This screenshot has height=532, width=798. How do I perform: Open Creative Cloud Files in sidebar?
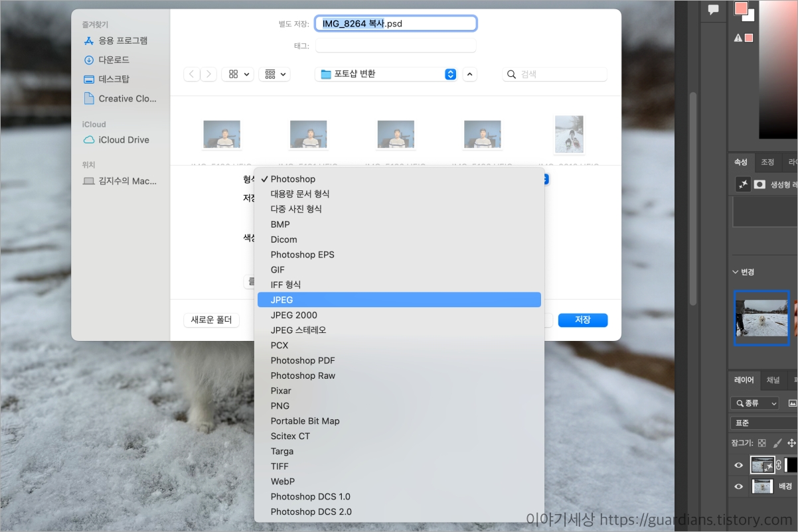pyautogui.click(x=120, y=98)
